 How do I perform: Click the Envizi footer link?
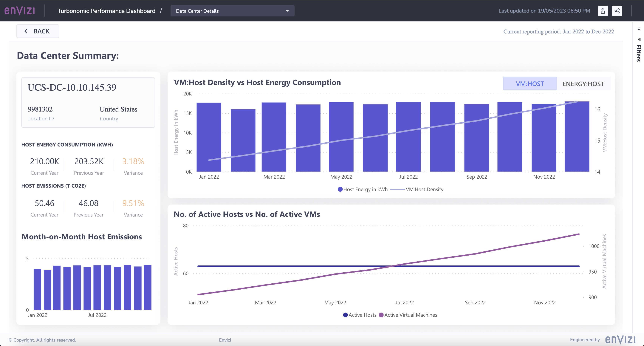click(225, 340)
